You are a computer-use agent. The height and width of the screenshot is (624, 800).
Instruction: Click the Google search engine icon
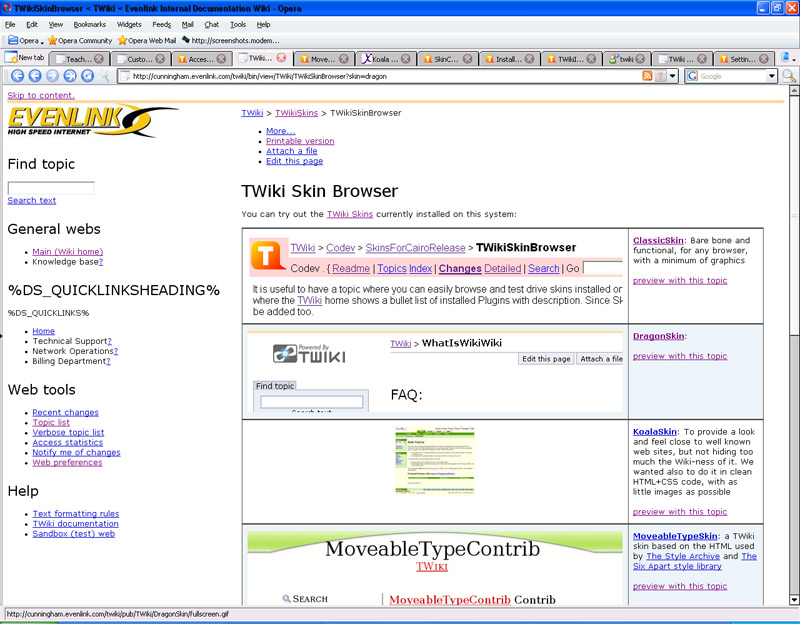692,76
